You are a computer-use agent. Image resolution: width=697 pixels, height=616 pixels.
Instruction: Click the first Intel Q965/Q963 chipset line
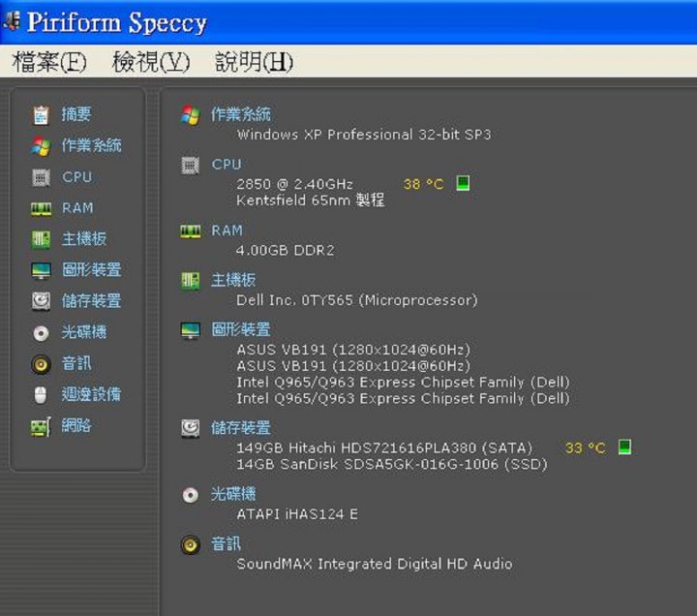(x=403, y=382)
